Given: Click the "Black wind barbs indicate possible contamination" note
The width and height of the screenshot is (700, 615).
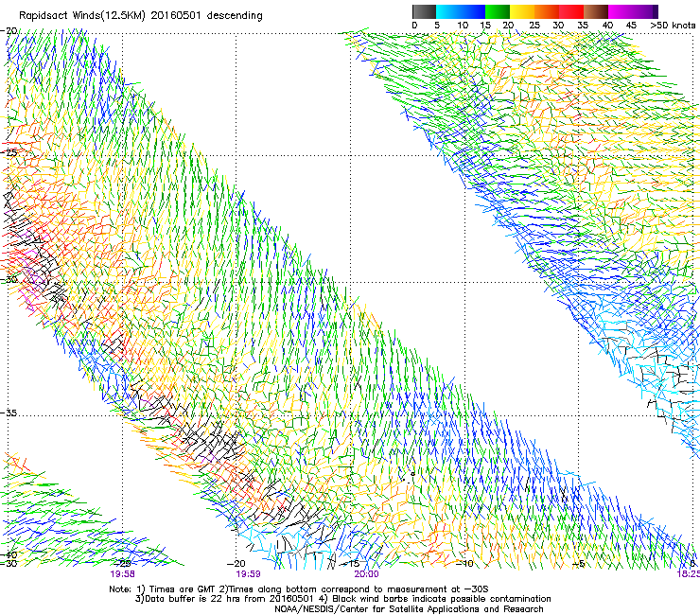Looking at the screenshot, I should (442, 599).
